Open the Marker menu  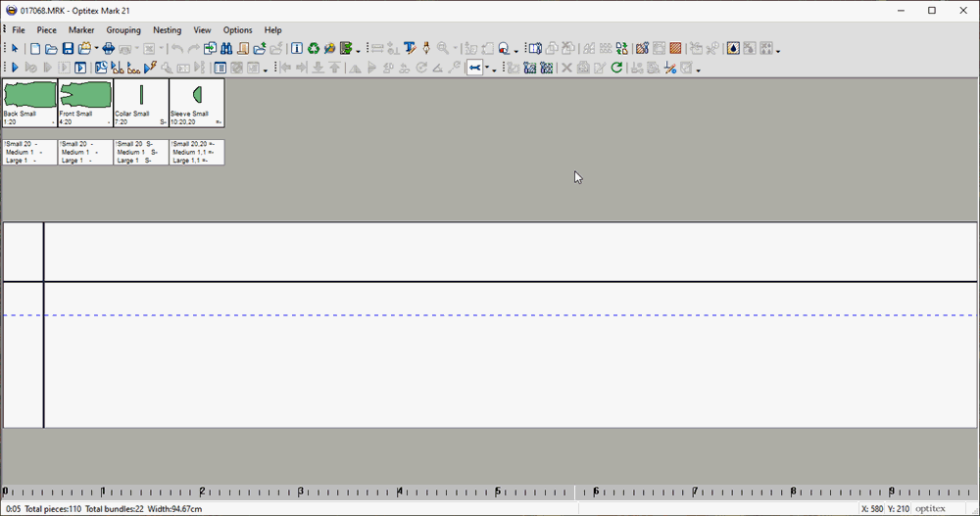(81, 30)
